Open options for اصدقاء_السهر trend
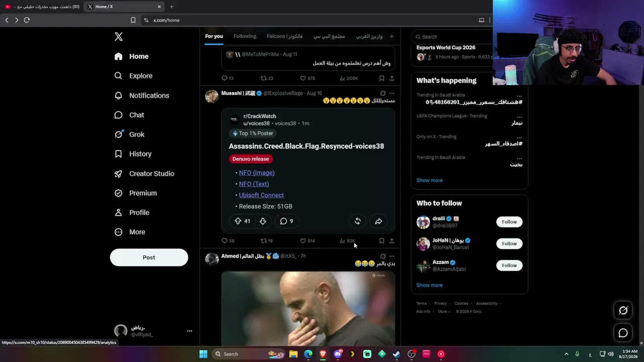 519,137
